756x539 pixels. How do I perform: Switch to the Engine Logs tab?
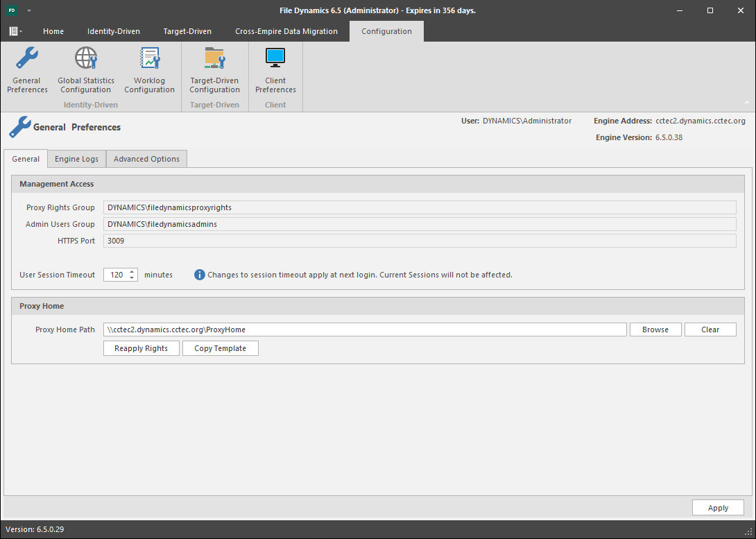(76, 159)
